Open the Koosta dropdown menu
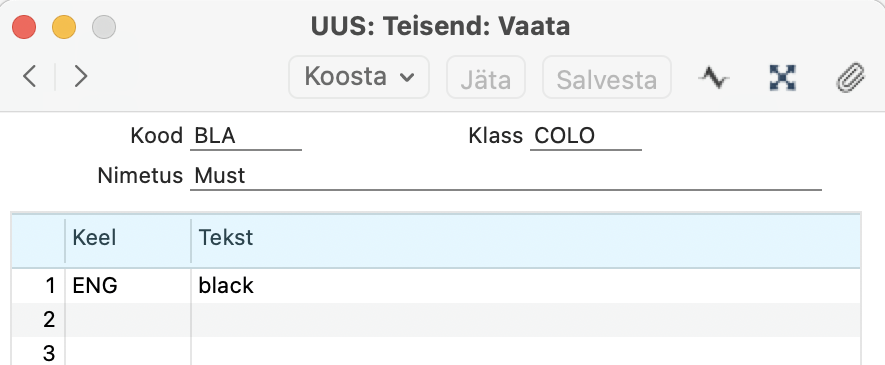Screen dimensions: 885x365 tap(359, 77)
